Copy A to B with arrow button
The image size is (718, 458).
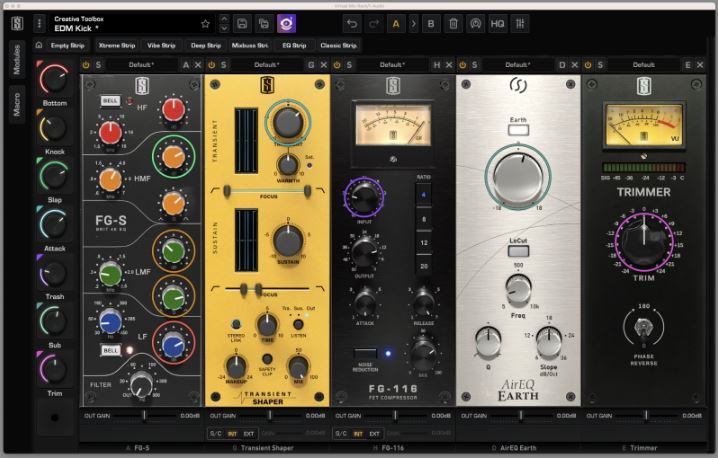[413, 23]
